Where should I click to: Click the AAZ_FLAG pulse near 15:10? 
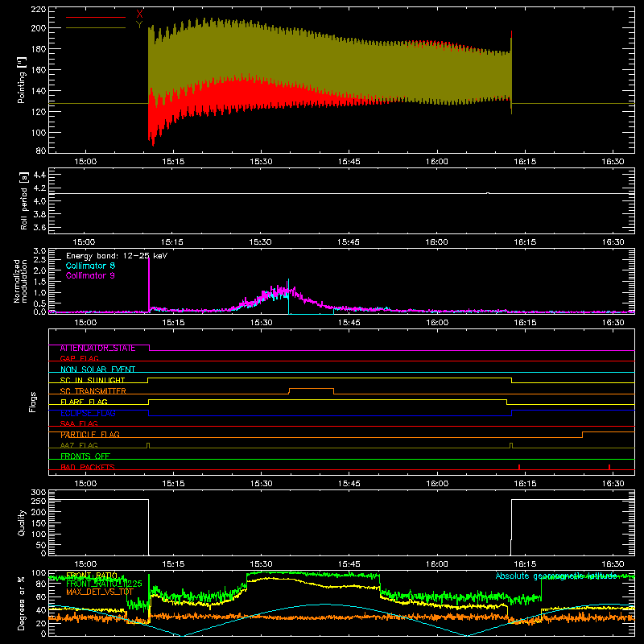coord(148,445)
